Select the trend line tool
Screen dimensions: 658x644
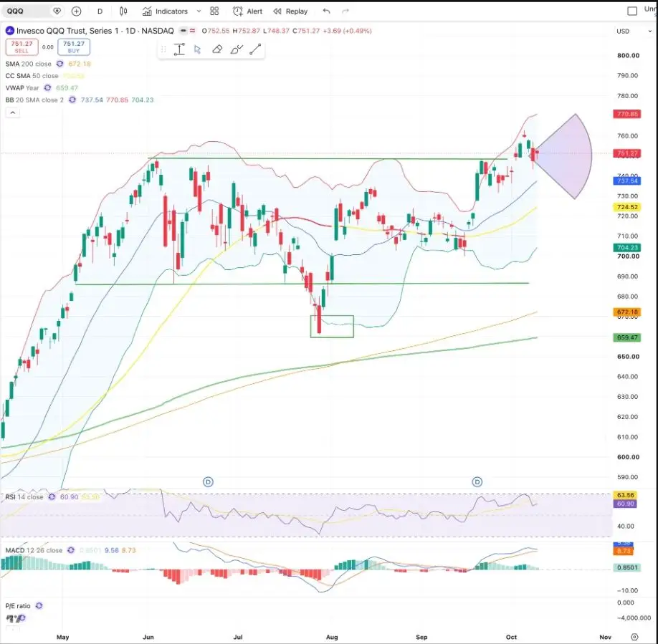click(256, 49)
